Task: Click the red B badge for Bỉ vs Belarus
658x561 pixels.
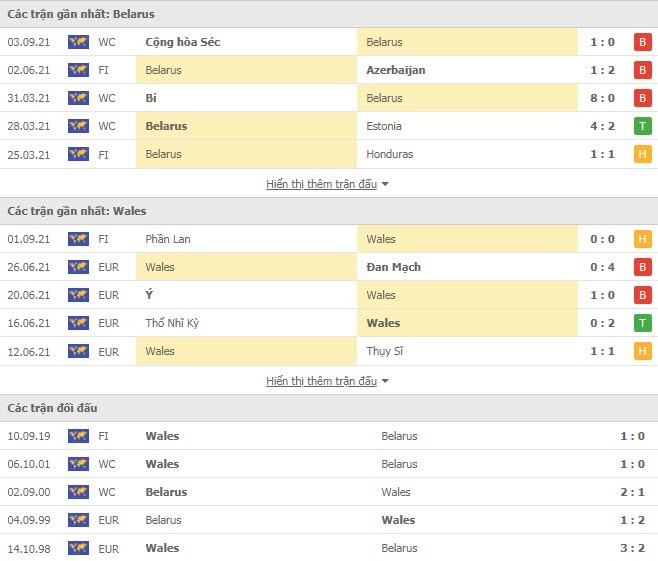Action: coord(642,98)
